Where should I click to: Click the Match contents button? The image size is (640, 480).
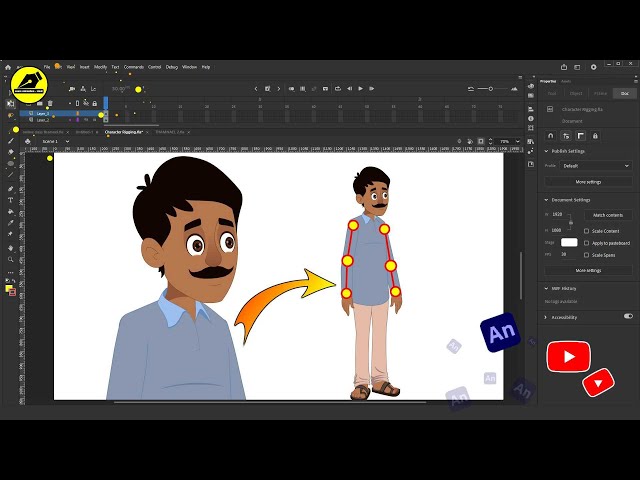(608, 215)
